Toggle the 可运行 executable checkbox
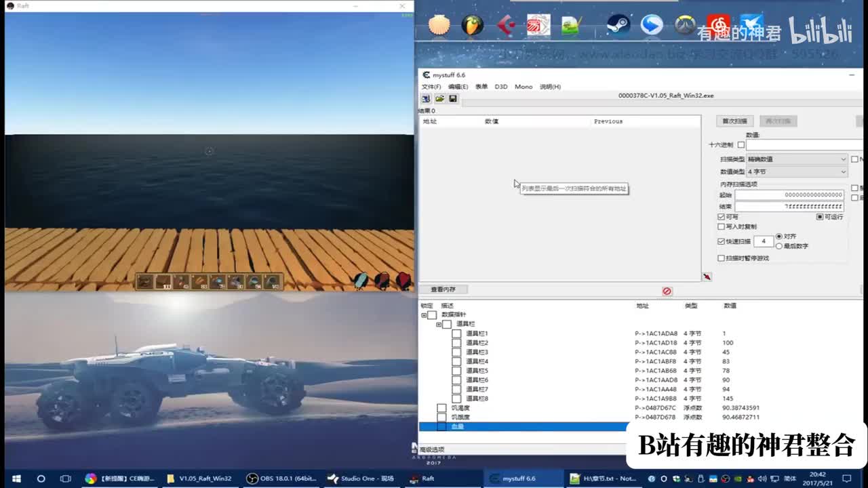 coord(820,217)
